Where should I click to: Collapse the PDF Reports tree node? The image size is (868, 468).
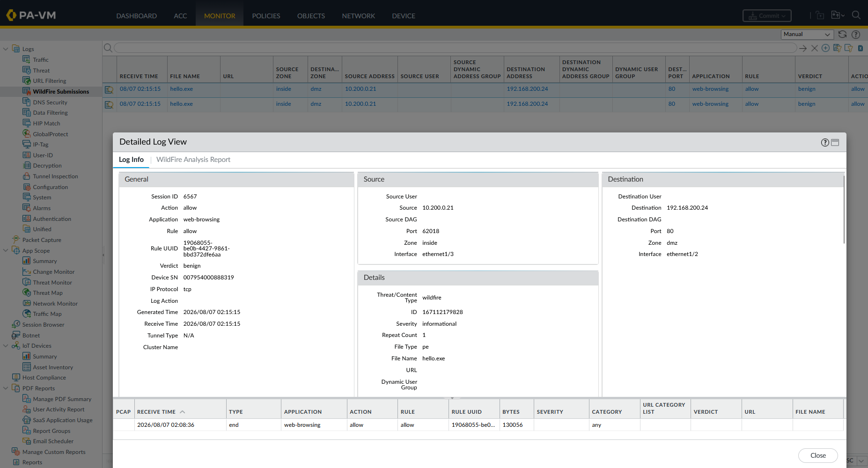coord(6,388)
